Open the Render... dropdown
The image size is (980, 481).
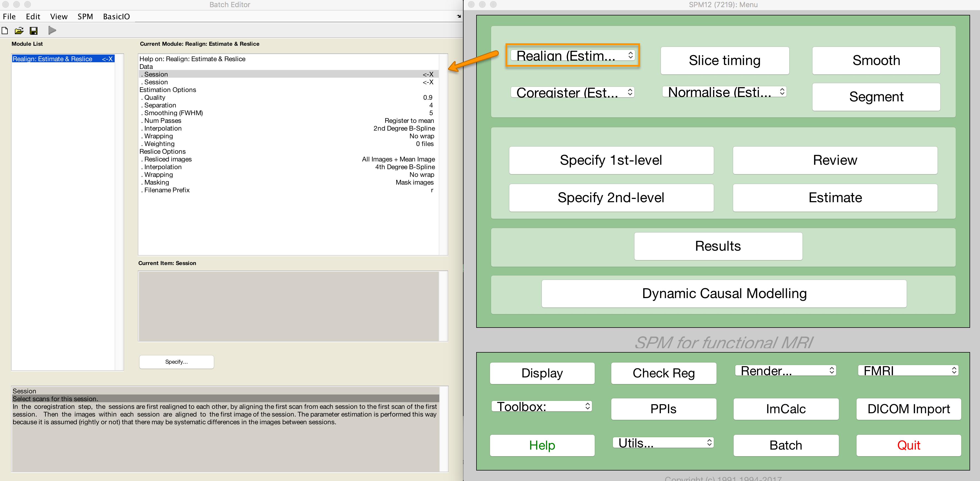point(786,371)
